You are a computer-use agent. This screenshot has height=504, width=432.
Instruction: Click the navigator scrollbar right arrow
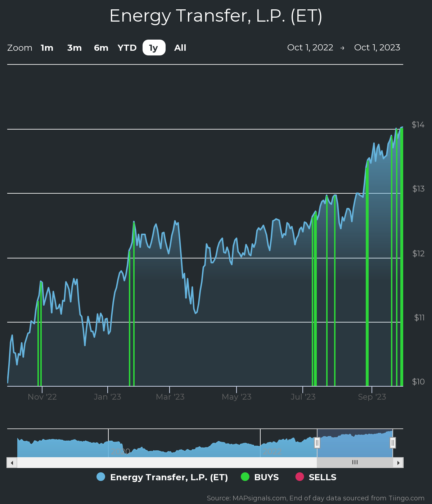[x=398, y=463]
